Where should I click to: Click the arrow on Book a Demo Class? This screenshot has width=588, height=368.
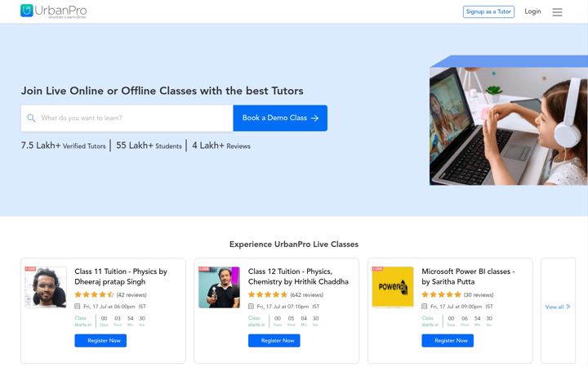pos(314,118)
